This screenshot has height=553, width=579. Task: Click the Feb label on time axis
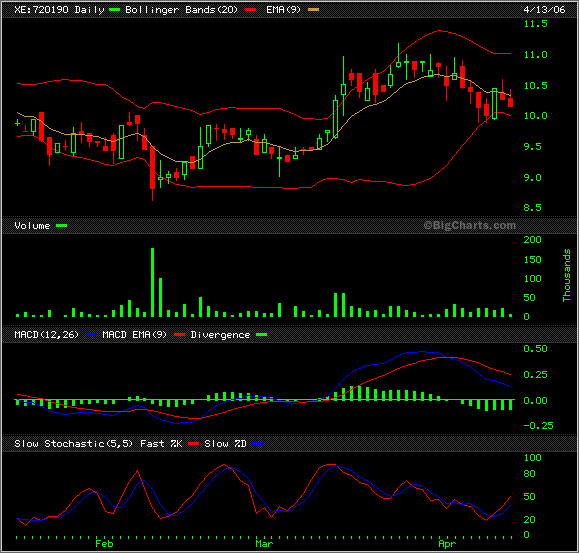pyautogui.click(x=104, y=543)
